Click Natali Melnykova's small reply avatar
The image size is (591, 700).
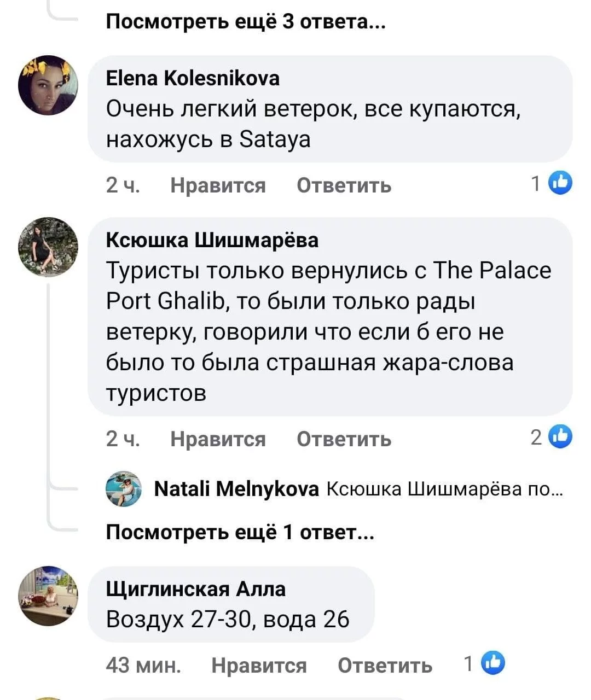(123, 489)
